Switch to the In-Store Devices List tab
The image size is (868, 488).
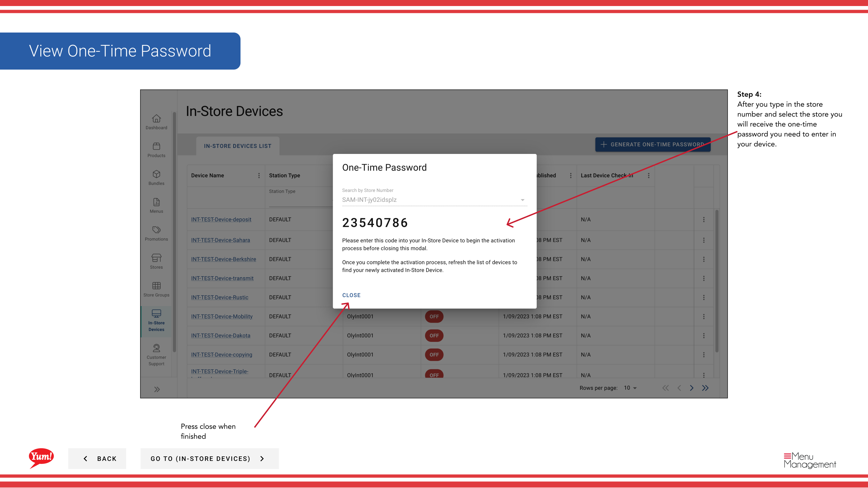coord(237,146)
